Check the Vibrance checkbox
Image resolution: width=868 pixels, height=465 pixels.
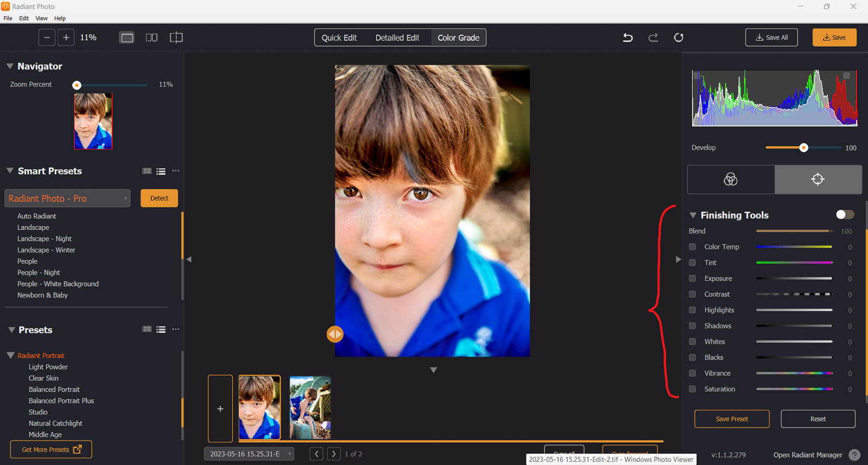(692, 373)
